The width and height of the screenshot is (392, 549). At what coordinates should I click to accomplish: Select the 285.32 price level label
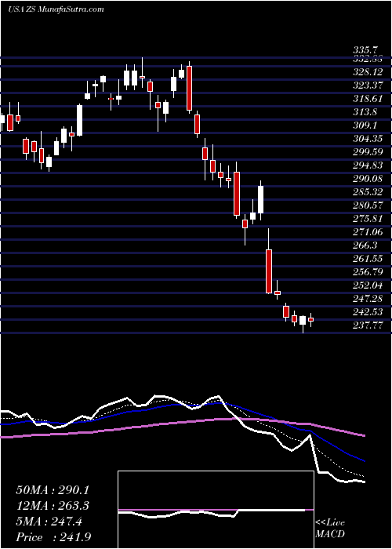369,192
